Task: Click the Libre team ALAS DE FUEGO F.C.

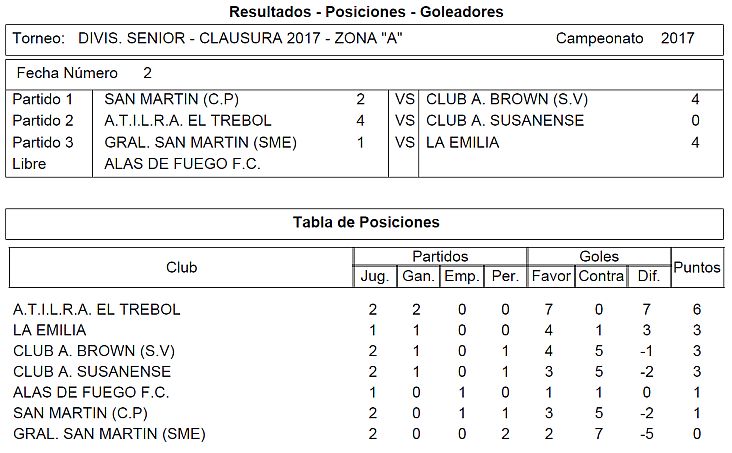Action: click(182, 164)
